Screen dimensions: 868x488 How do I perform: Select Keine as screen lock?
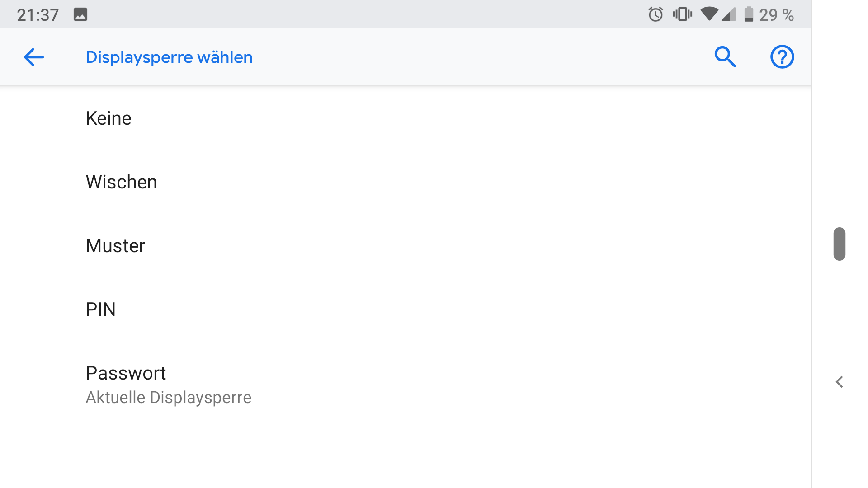[x=406, y=118]
